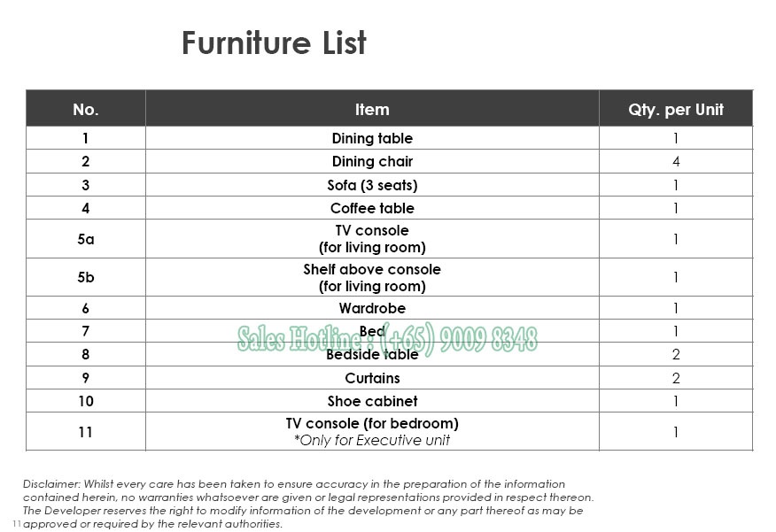Image resolution: width=776 pixels, height=532 pixels.
Task: Click the page number 11 footer
Action: tap(16, 524)
